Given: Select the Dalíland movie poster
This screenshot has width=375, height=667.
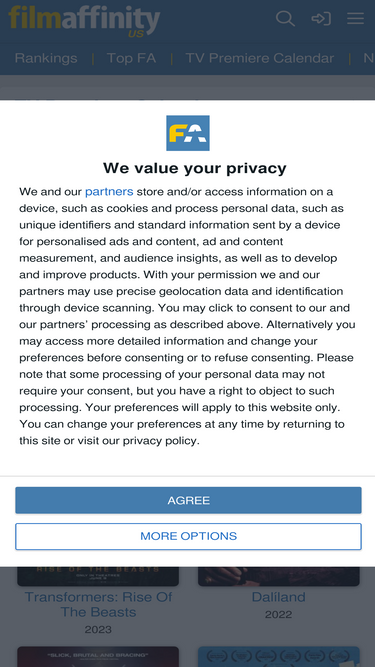Looking at the screenshot, I should point(279,576).
